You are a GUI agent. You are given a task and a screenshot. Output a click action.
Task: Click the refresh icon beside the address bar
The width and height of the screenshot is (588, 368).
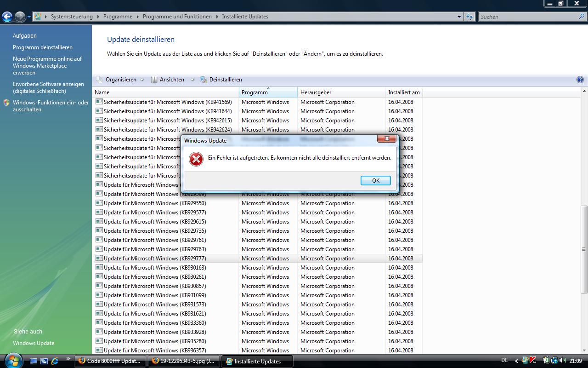(469, 17)
